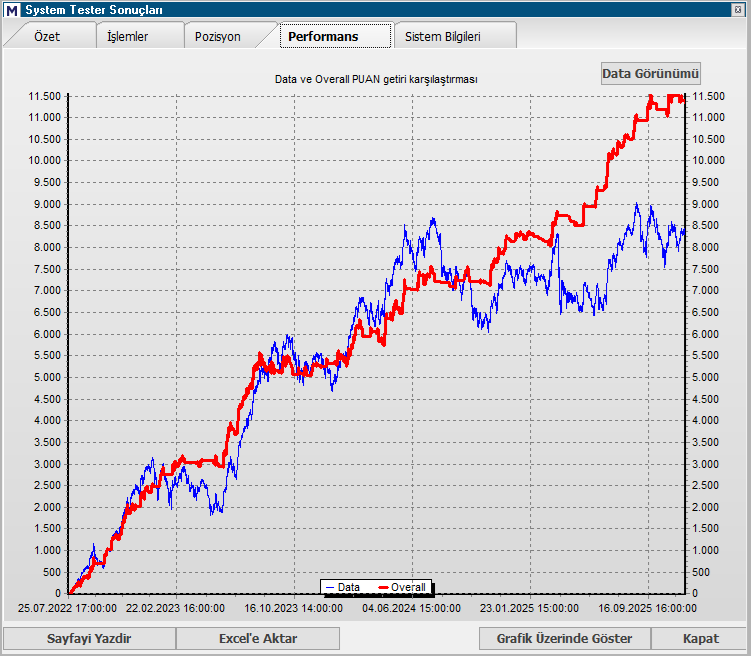The width and height of the screenshot is (751, 656).
Task: Click the Excel'e Aktar button
Action: 258,638
